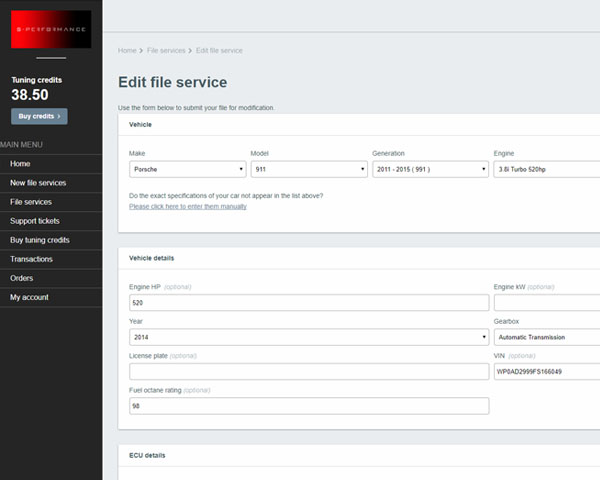Go to New file services menu item
This screenshot has height=480, width=600.
coord(38,183)
